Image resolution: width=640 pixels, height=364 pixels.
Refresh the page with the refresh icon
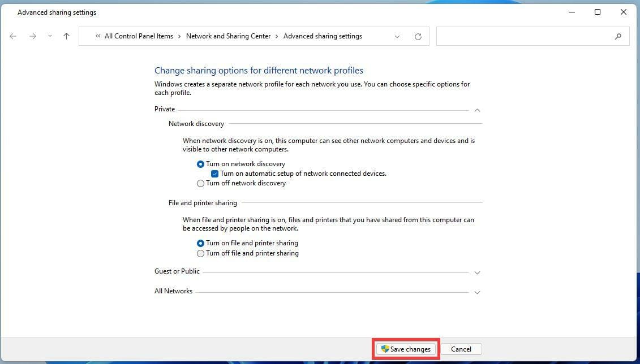tap(418, 36)
